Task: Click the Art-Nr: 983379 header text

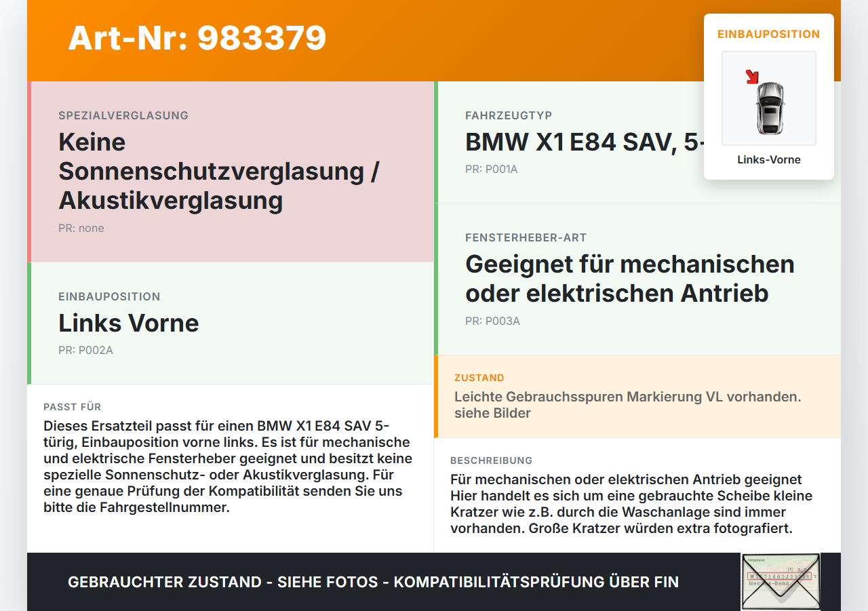Action: 197,39
